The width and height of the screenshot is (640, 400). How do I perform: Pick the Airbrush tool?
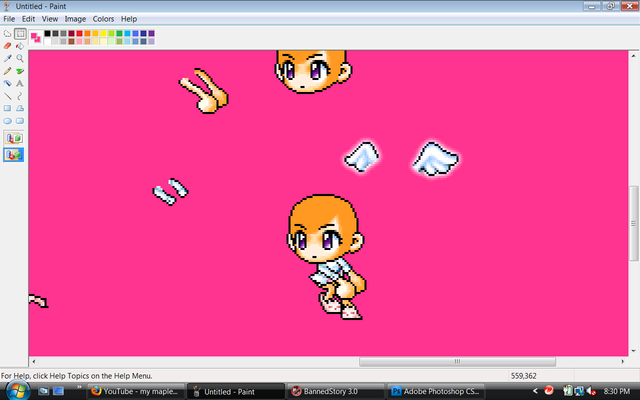click(x=7, y=83)
